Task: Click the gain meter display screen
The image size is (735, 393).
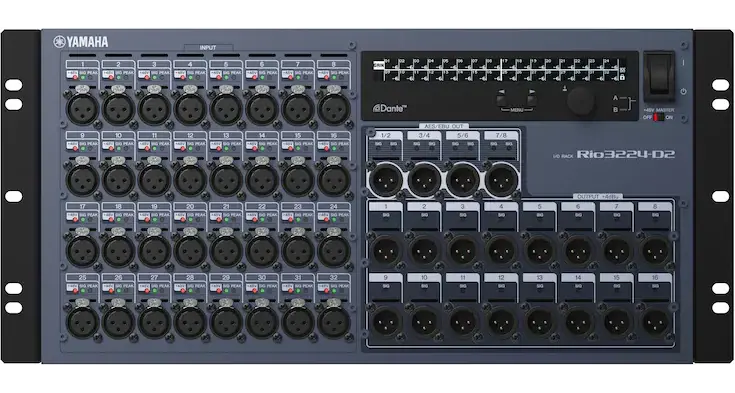Action: point(500,70)
